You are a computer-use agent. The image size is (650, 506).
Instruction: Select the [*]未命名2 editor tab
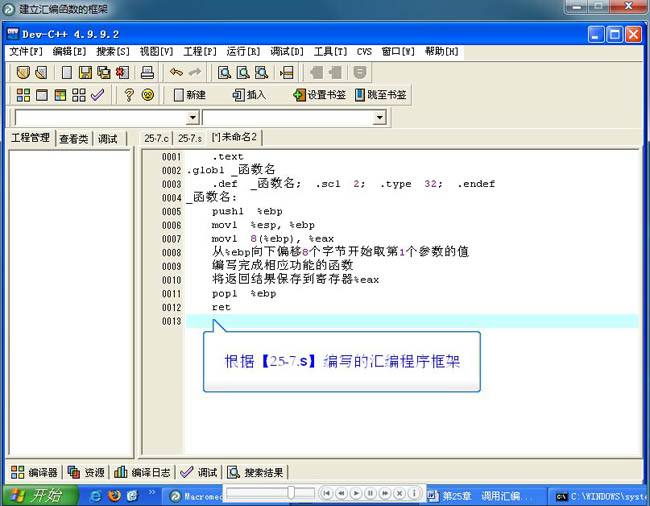[x=234, y=138]
